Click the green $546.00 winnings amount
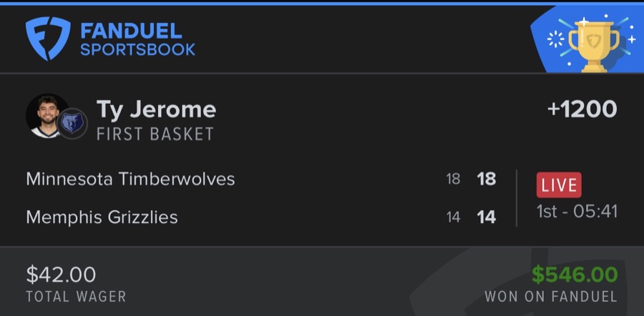Screen dimensions: 644x316 [x=574, y=274]
